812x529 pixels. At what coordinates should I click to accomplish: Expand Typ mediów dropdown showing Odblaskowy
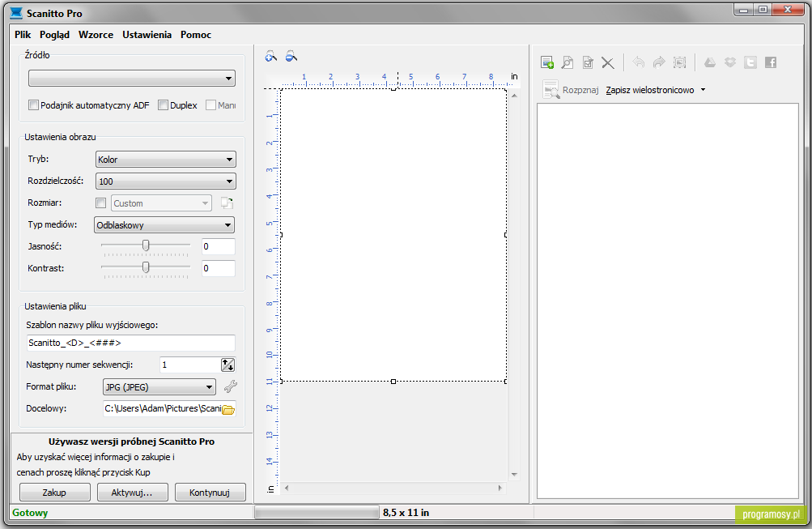[164, 225]
